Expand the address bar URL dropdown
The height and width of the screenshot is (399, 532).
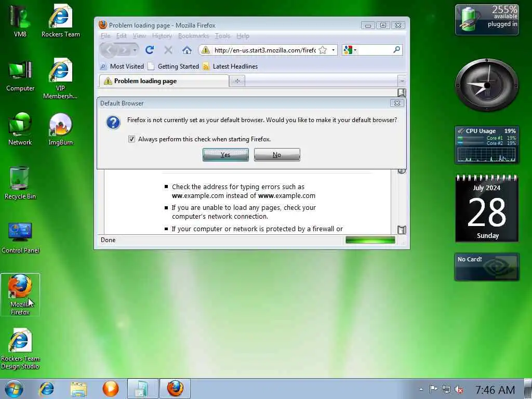pos(333,50)
